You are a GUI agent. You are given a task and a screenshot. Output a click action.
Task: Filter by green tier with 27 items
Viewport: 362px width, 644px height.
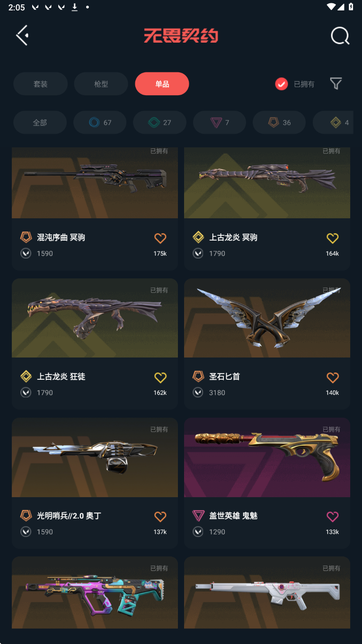click(159, 123)
